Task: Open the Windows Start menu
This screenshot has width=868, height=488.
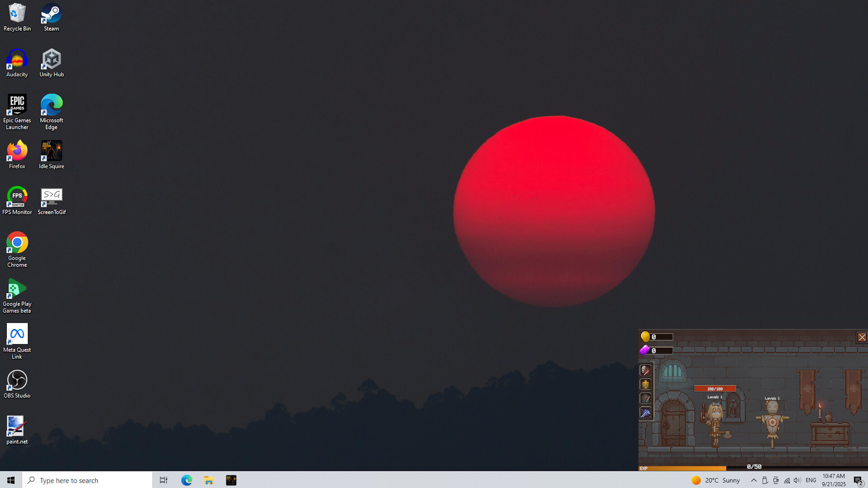Action: click(x=10, y=480)
